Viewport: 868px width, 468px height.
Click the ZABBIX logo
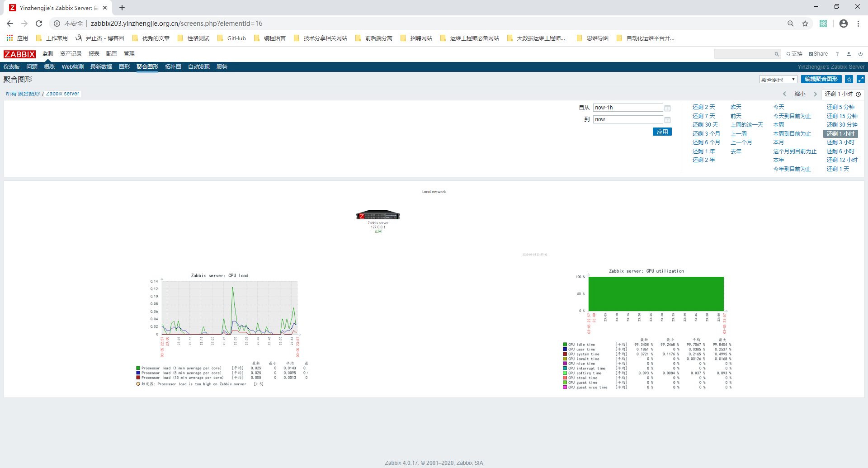click(x=19, y=54)
